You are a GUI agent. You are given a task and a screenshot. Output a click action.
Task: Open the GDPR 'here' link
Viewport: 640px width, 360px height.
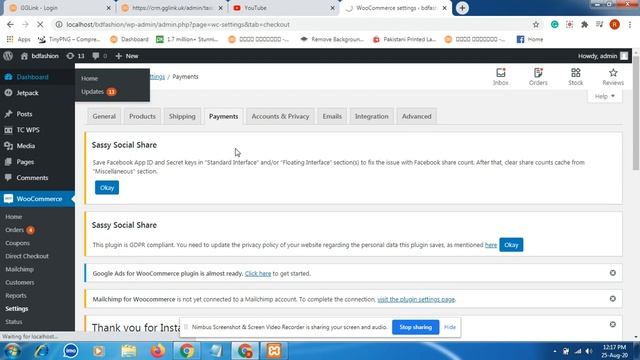coord(491,245)
